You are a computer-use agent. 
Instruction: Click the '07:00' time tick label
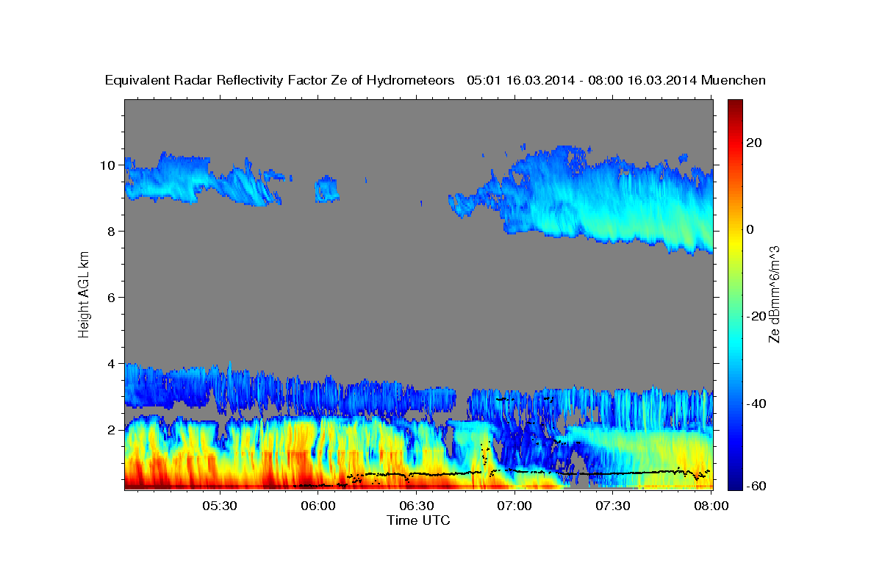[x=514, y=506]
